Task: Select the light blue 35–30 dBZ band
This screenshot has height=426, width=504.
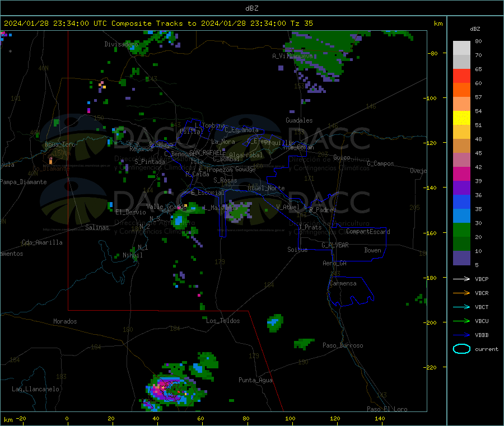Action: pyautogui.click(x=461, y=216)
